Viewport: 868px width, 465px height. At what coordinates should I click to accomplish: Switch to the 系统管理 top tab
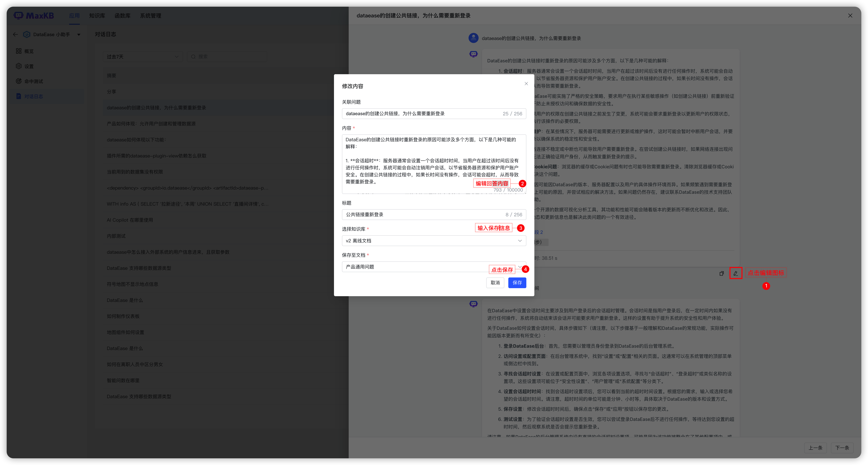tap(150, 16)
